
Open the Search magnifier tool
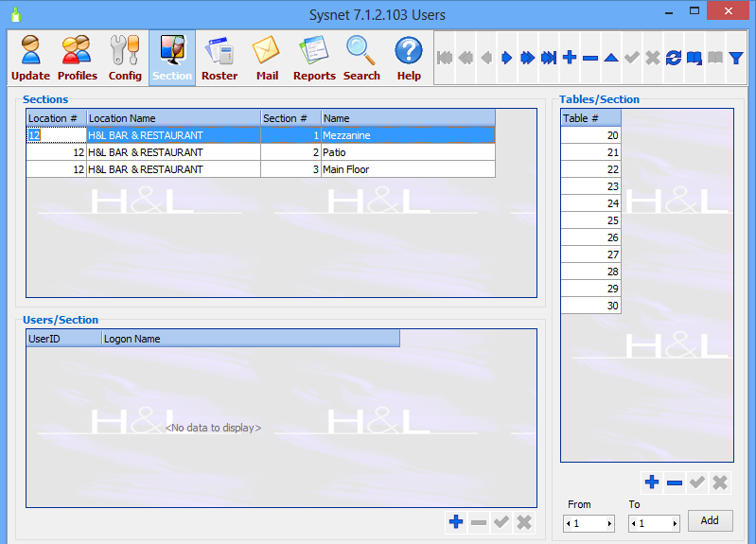click(x=361, y=58)
